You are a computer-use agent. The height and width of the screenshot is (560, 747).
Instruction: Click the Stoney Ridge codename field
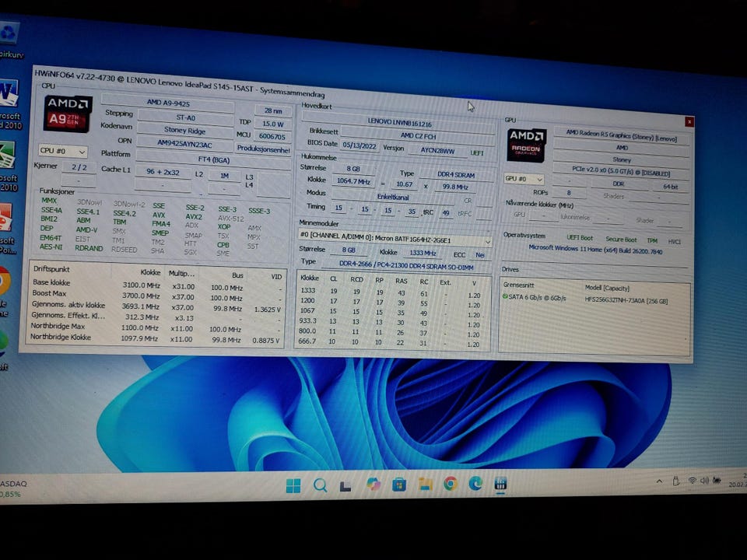coord(185,130)
